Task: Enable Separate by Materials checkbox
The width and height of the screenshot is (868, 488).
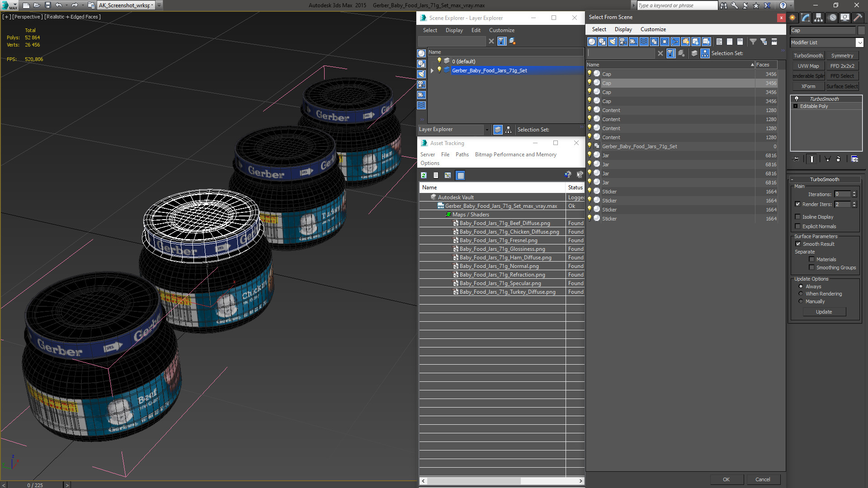Action: point(811,259)
